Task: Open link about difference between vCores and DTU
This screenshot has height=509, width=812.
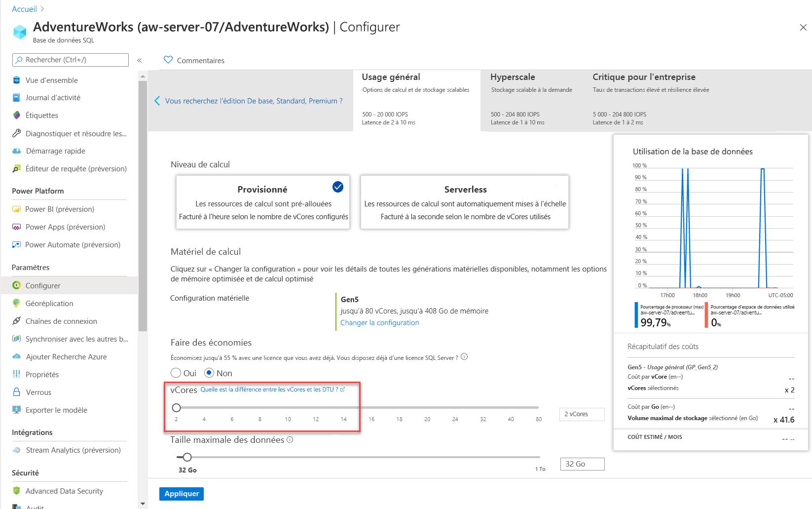Action: [272, 390]
